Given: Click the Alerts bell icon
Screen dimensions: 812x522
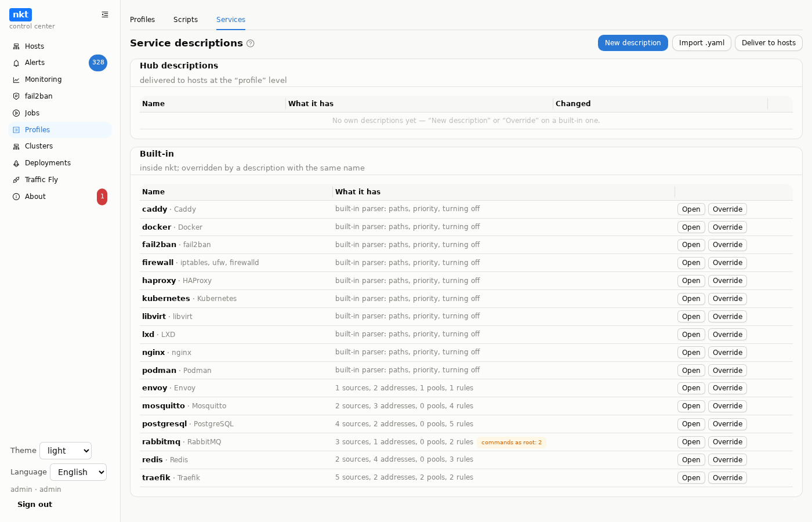Looking at the screenshot, I should (x=16, y=63).
